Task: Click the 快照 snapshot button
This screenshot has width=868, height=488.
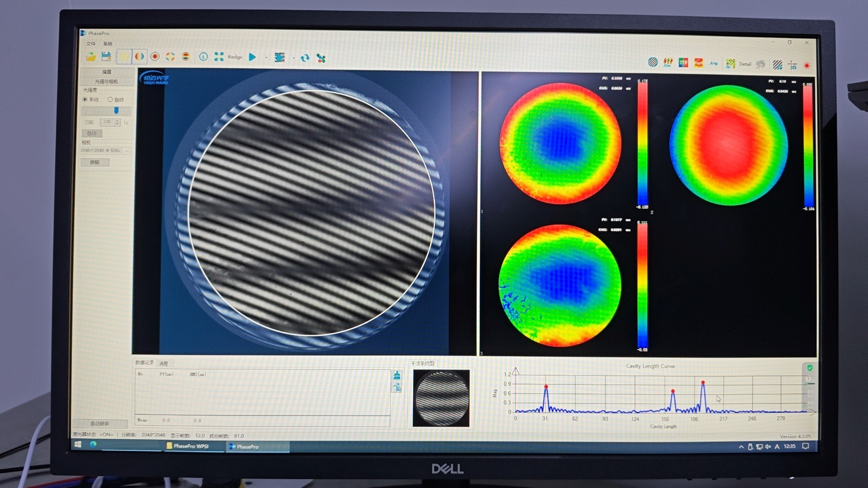Action: tap(94, 162)
